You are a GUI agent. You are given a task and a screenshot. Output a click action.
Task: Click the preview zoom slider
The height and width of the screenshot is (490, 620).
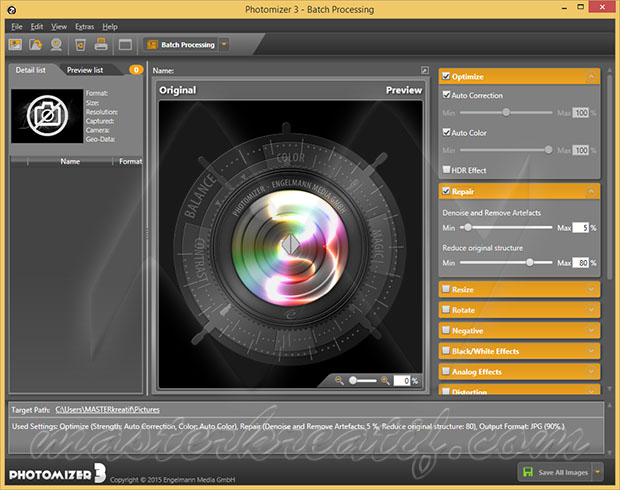pos(363,380)
